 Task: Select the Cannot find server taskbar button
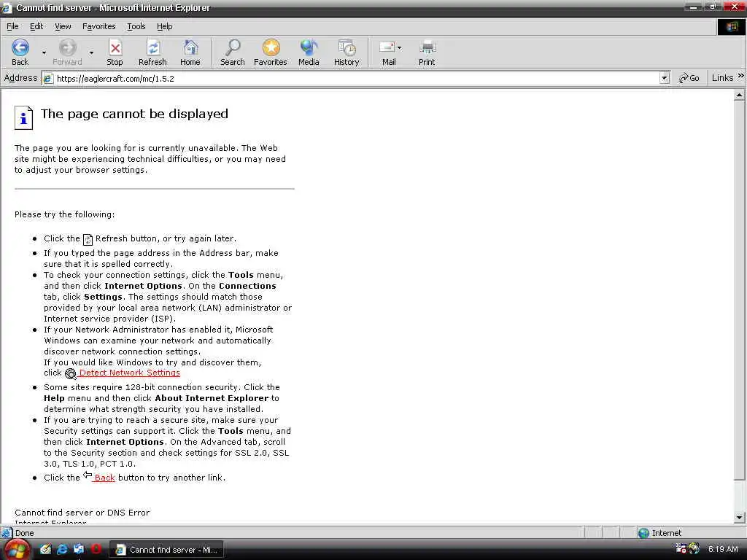pyautogui.click(x=167, y=550)
